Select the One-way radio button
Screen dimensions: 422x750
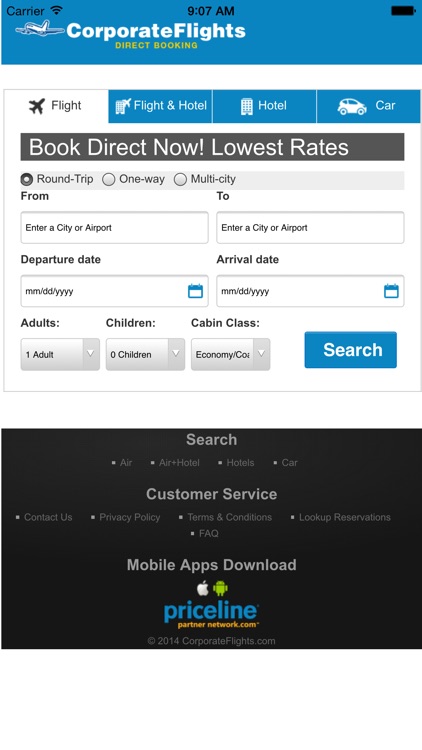point(109,179)
